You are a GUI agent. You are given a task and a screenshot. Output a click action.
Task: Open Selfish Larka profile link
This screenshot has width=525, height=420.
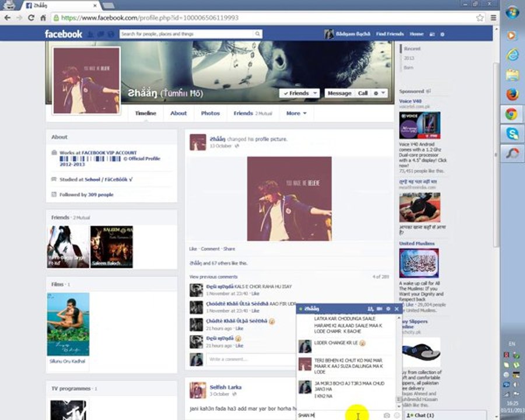pos(225,387)
